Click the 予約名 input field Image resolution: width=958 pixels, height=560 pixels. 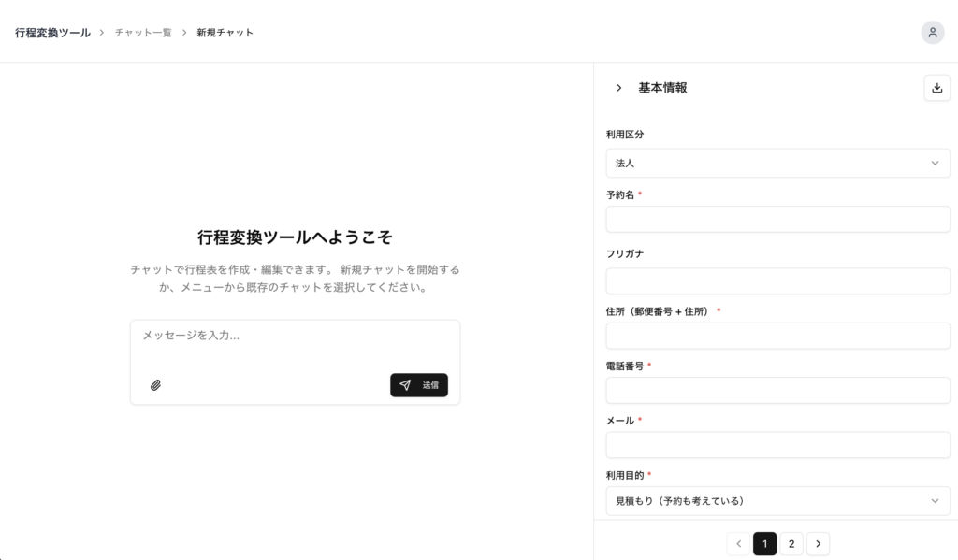coord(777,220)
